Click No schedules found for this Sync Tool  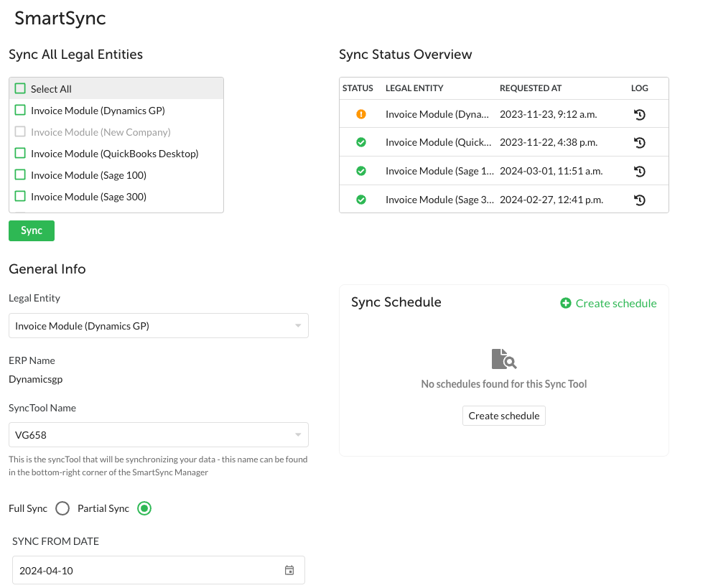click(504, 384)
